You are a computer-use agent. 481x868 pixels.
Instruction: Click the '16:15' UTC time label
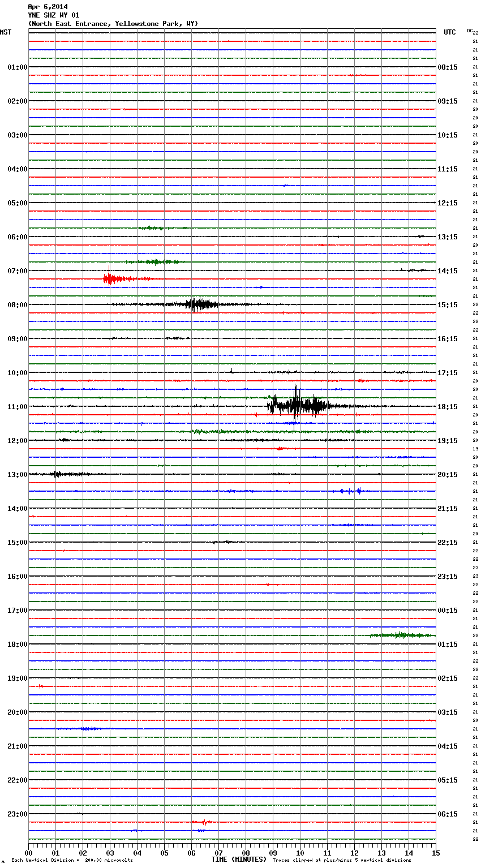pyautogui.click(x=448, y=339)
